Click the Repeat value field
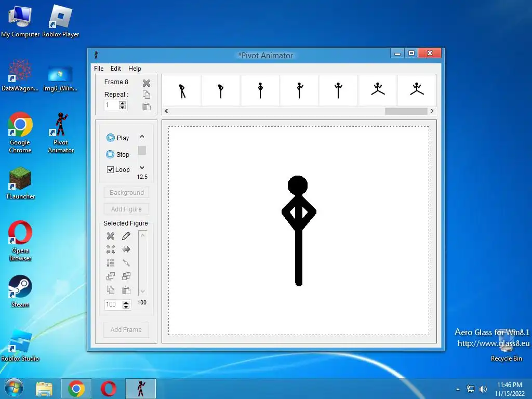 pyautogui.click(x=111, y=105)
